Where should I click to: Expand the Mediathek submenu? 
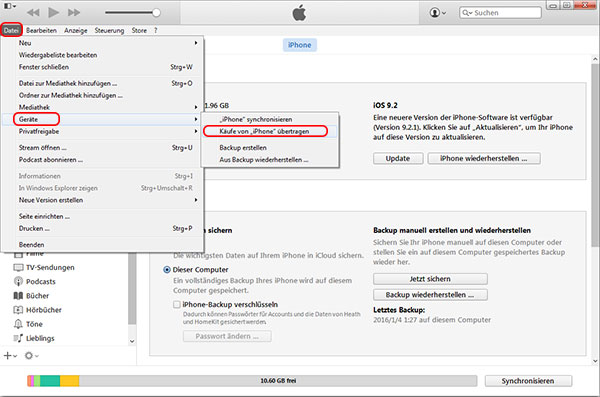tap(102, 107)
